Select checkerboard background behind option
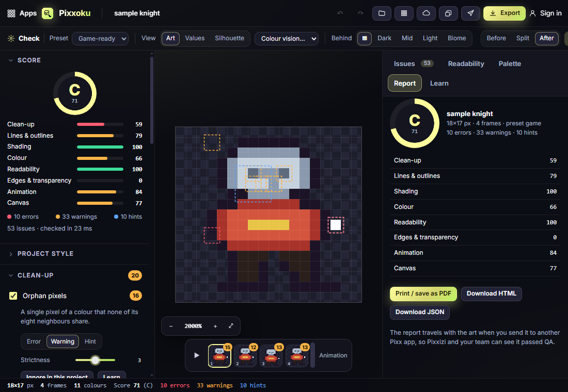This screenshot has width=568, height=392. 365,38
